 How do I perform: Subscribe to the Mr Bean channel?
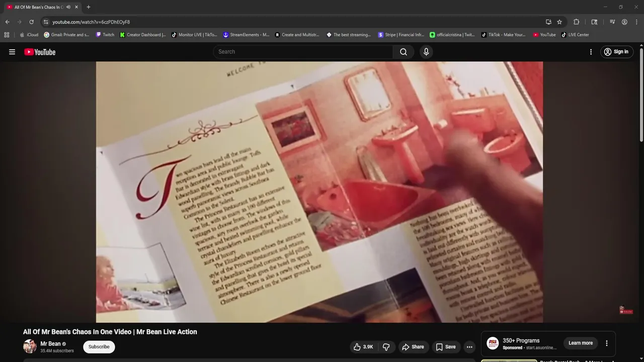[x=99, y=347]
